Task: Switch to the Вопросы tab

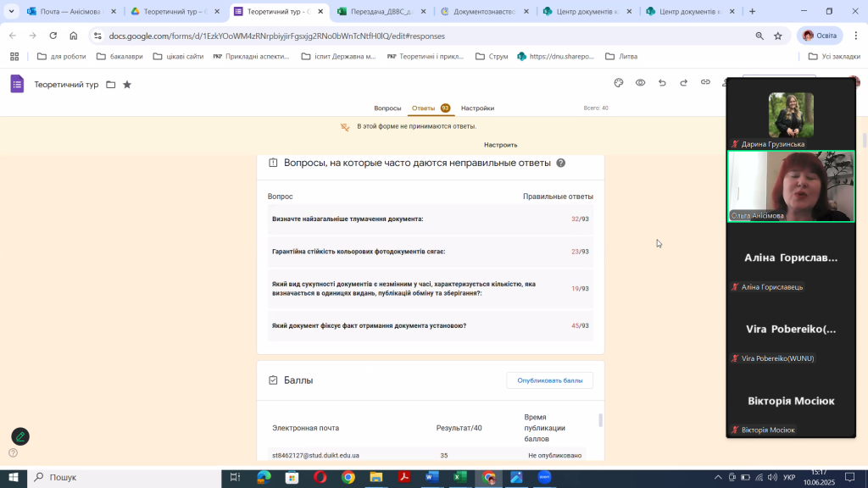Action: [x=387, y=108]
